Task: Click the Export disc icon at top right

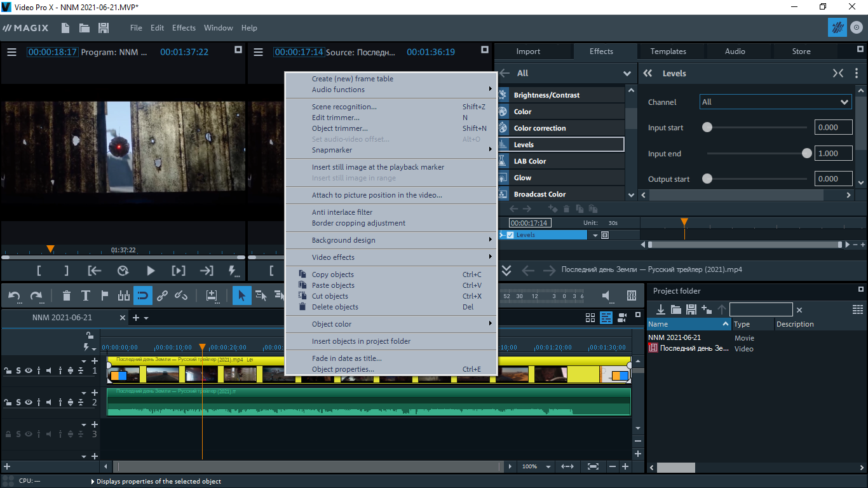Action: [x=856, y=27]
